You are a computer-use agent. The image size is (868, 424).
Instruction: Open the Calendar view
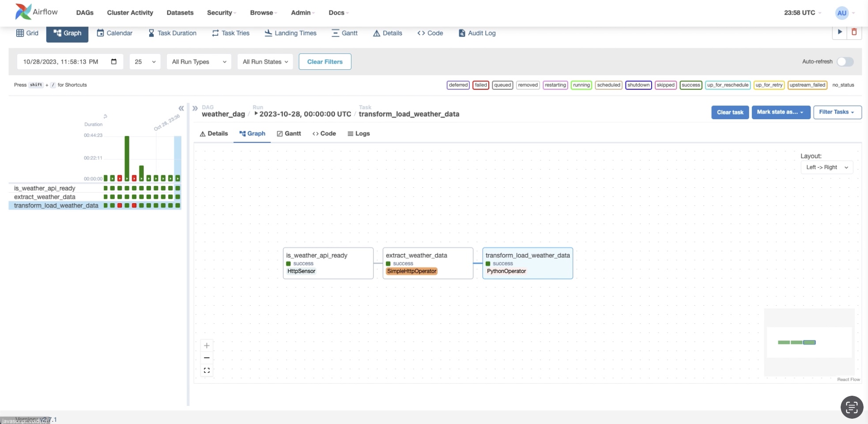[114, 33]
